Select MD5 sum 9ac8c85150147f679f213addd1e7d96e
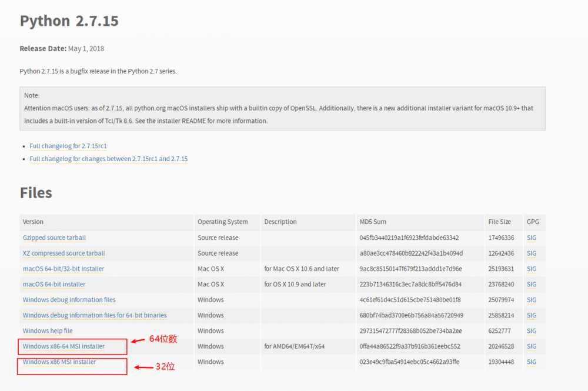 tap(410, 269)
